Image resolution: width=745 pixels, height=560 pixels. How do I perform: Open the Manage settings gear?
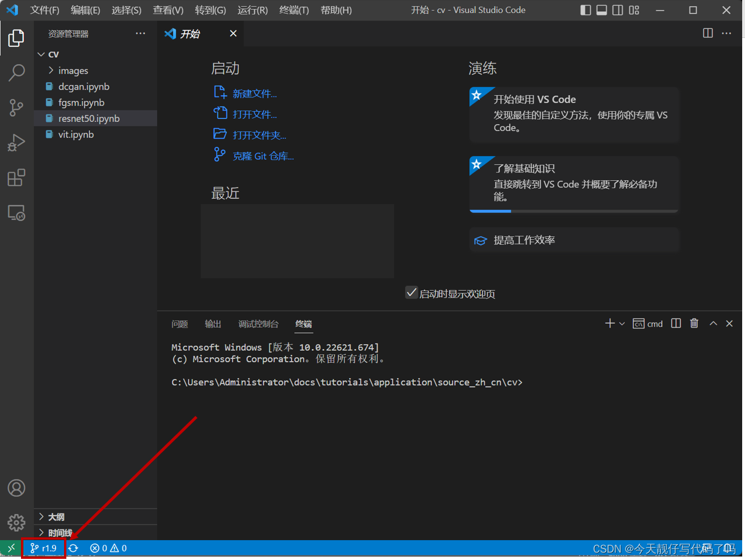point(16,523)
